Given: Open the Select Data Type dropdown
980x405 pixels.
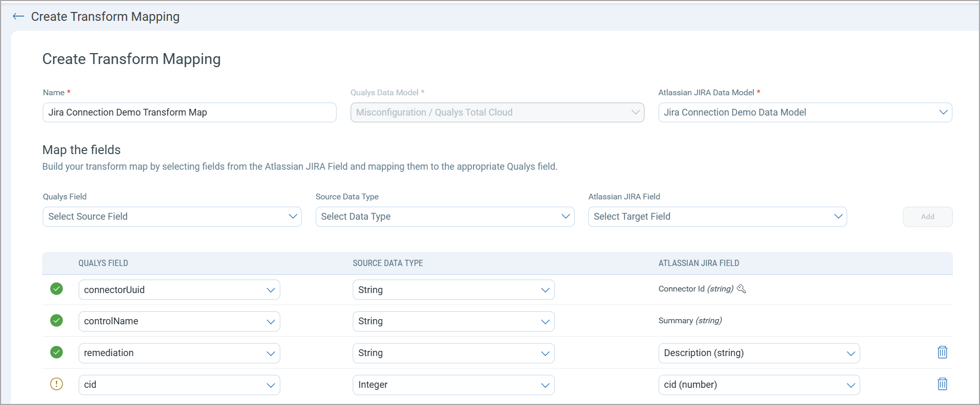Looking at the screenshot, I should click(444, 217).
